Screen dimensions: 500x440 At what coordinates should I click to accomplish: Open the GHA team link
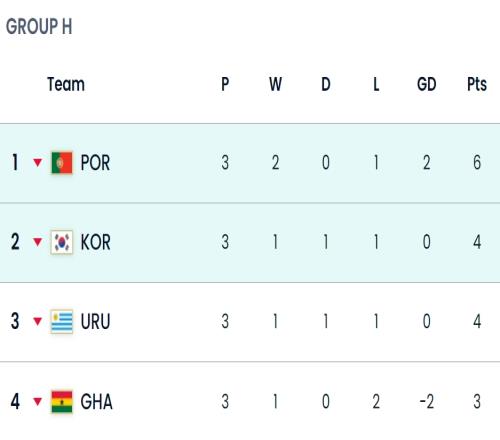[97, 402]
